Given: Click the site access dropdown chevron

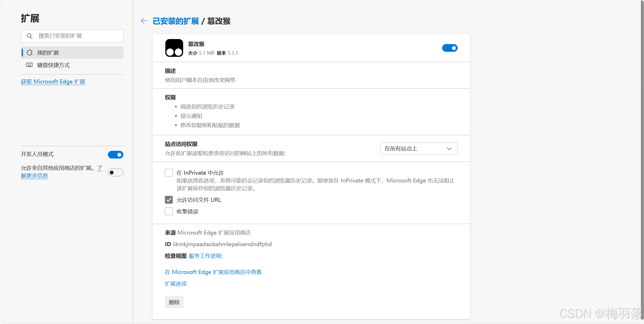Looking at the screenshot, I should pyautogui.click(x=449, y=149).
